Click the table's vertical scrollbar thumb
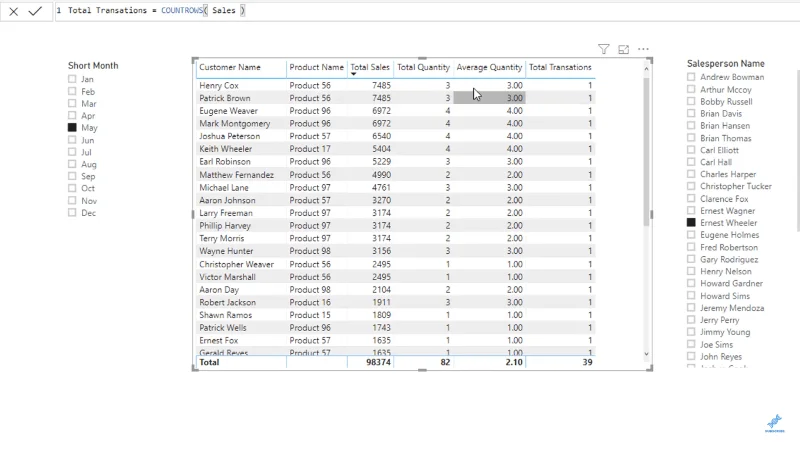The width and height of the screenshot is (800, 449). (x=646, y=152)
